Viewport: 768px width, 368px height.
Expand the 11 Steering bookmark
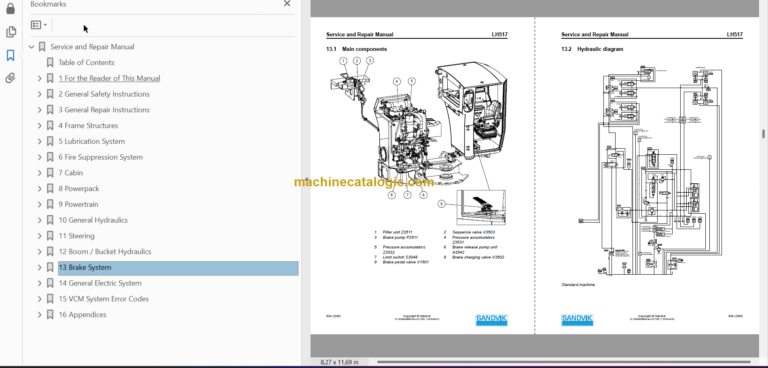click(x=40, y=236)
